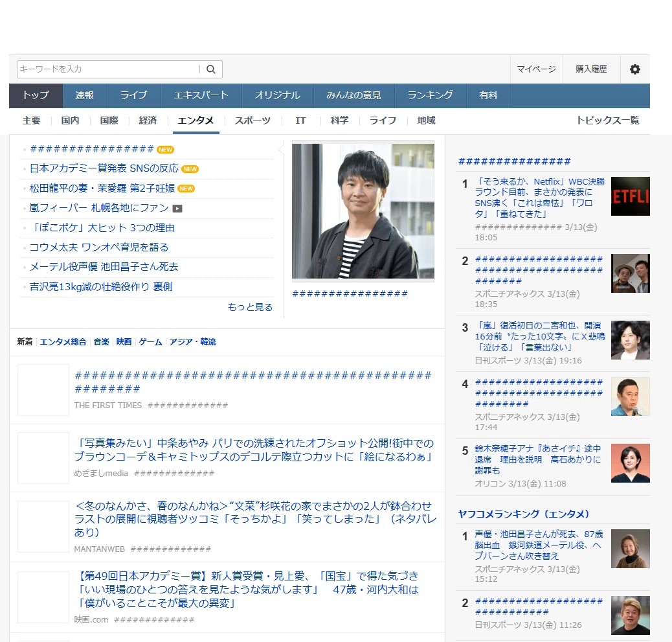The image size is (672, 642).
Task: Open 購入履歴
Action: click(592, 69)
